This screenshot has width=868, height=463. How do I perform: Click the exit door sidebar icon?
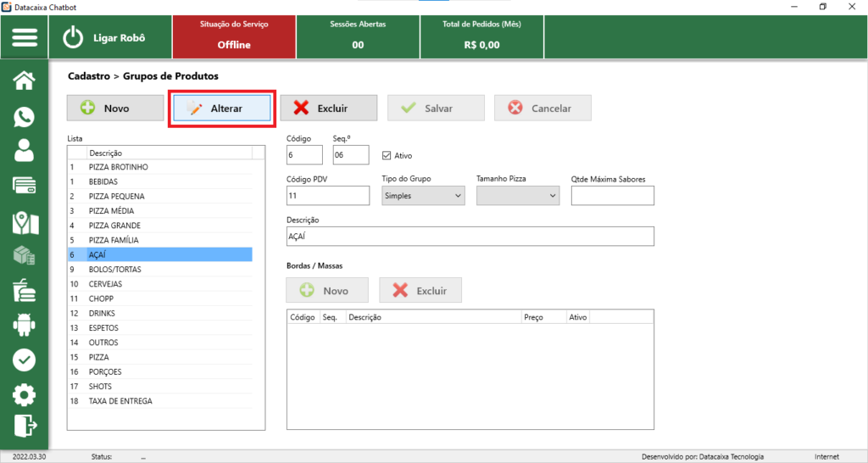[25, 426]
